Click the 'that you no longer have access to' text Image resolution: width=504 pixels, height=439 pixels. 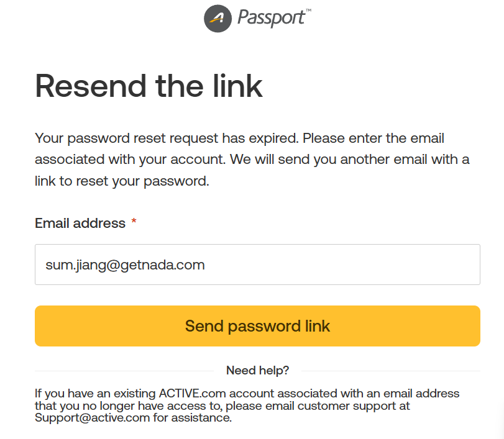tap(128, 405)
